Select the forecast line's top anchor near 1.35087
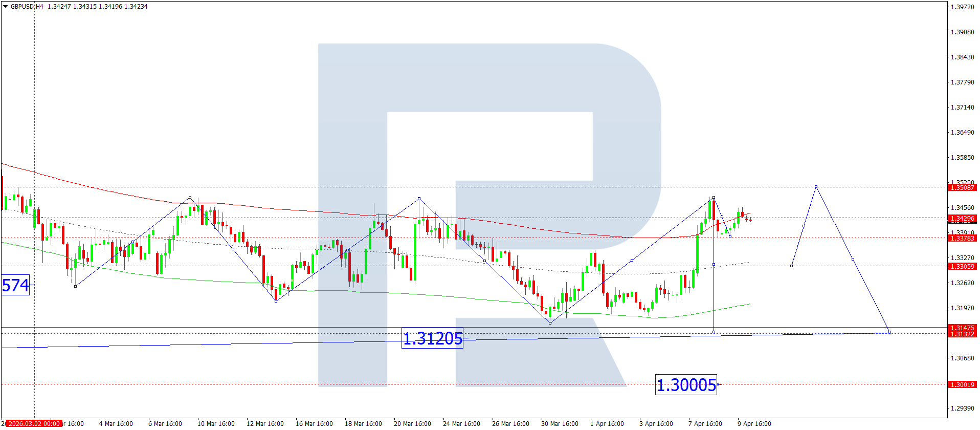980x430 pixels. (816, 187)
